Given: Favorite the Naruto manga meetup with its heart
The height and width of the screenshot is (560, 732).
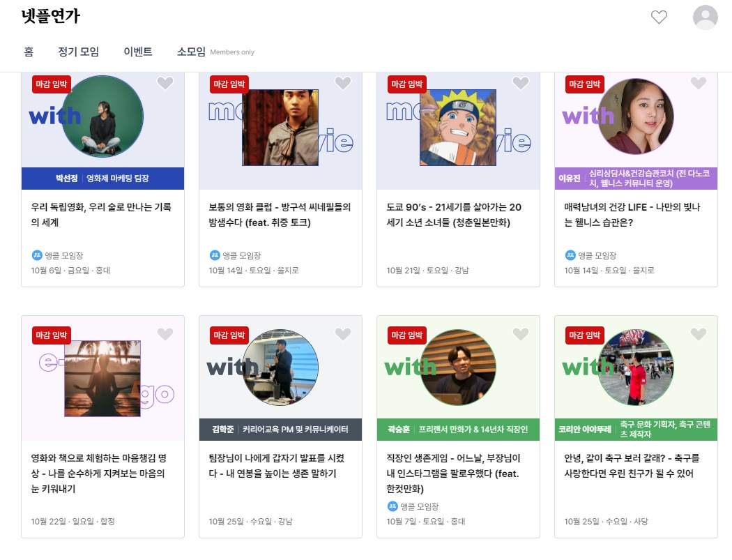Looking at the screenshot, I should (520, 83).
